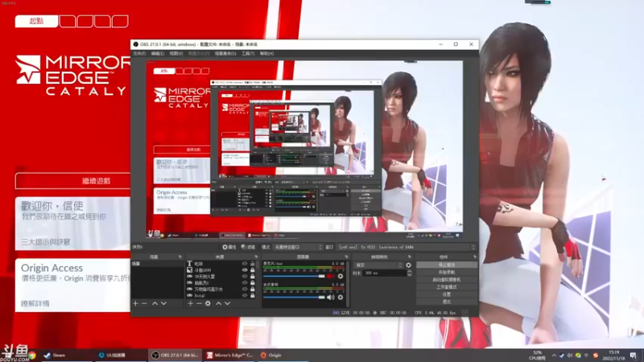Move the selected source up in the list
This screenshot has width=644, height=362.
pyautogui.click(x=218, y=303)
